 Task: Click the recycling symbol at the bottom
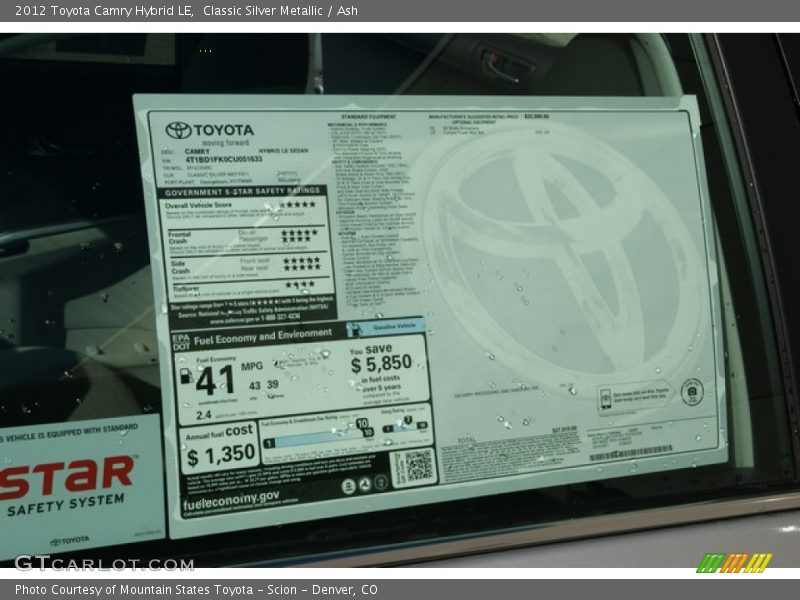tap(365, 485)
